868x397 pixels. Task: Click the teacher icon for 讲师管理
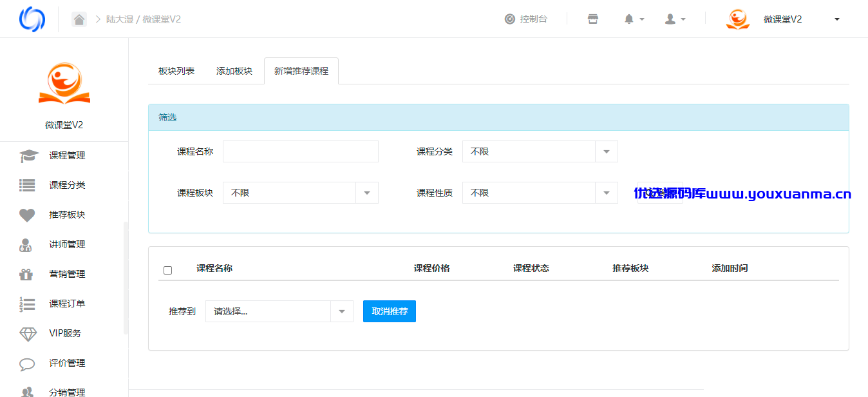26,245
